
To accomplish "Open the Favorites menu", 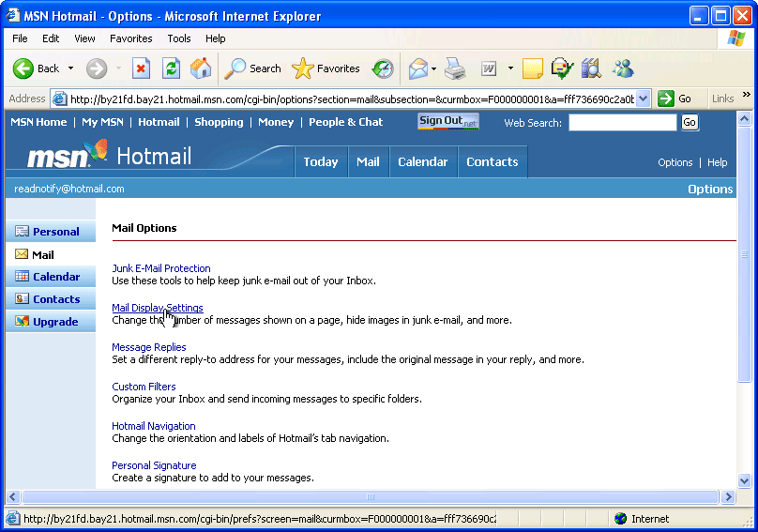I will tap(130, 38).
